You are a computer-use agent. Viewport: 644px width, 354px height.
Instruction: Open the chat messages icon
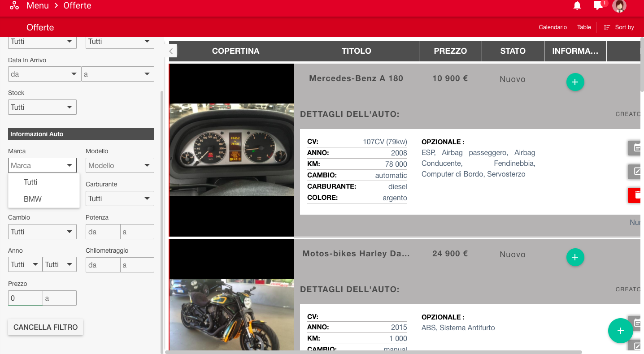(598, 6)
